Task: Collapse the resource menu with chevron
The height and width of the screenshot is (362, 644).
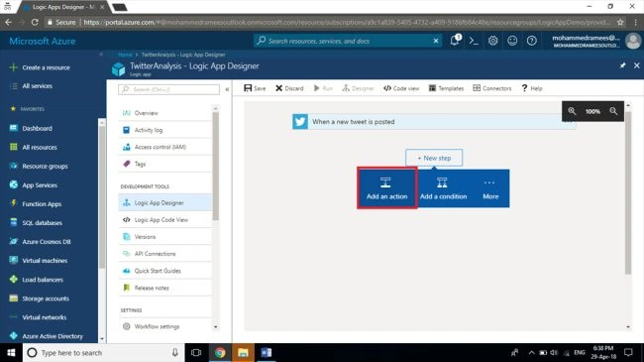Action: pos(227,89)
